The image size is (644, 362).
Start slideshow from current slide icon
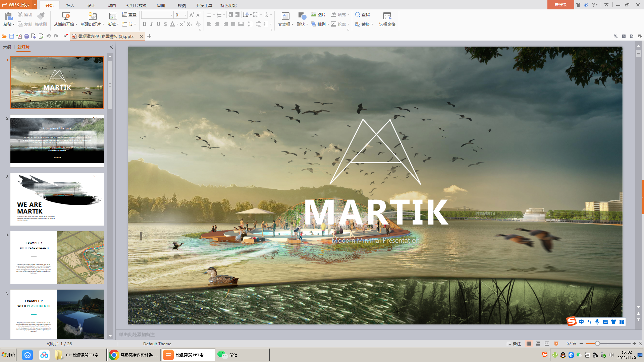(x=66, y=16)
